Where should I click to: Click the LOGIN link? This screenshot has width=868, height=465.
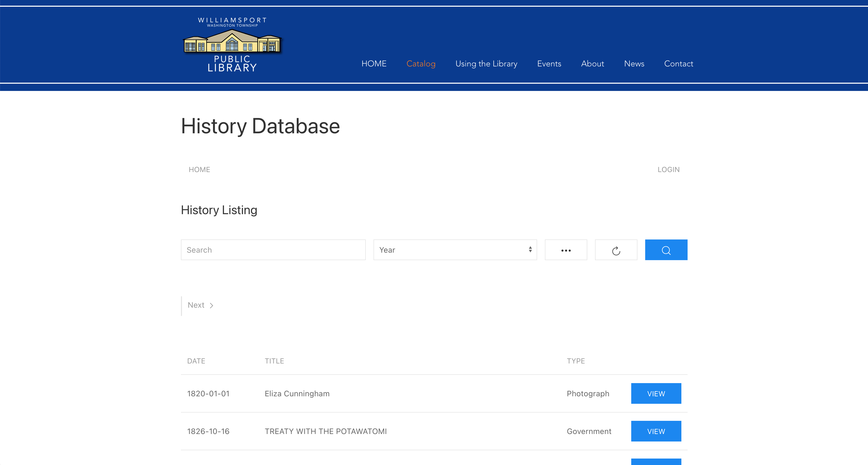click(668, 169)
